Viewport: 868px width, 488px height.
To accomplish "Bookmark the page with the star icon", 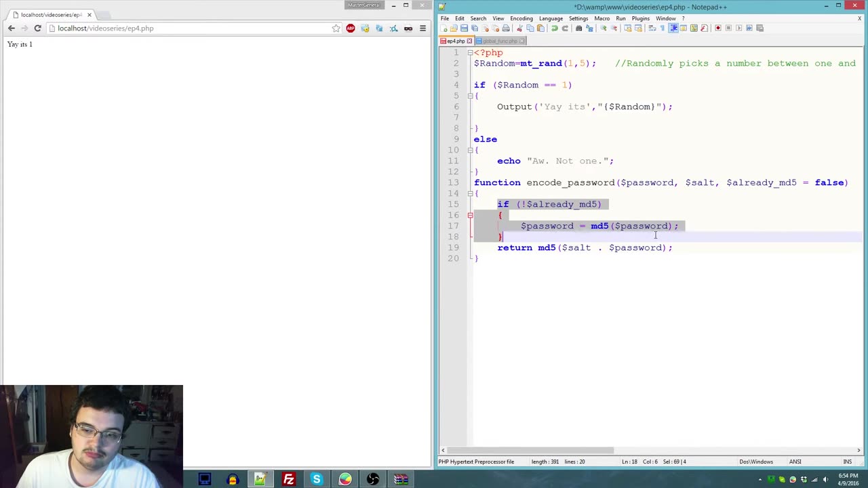I will pyautogui.click(x=336, y=28).
